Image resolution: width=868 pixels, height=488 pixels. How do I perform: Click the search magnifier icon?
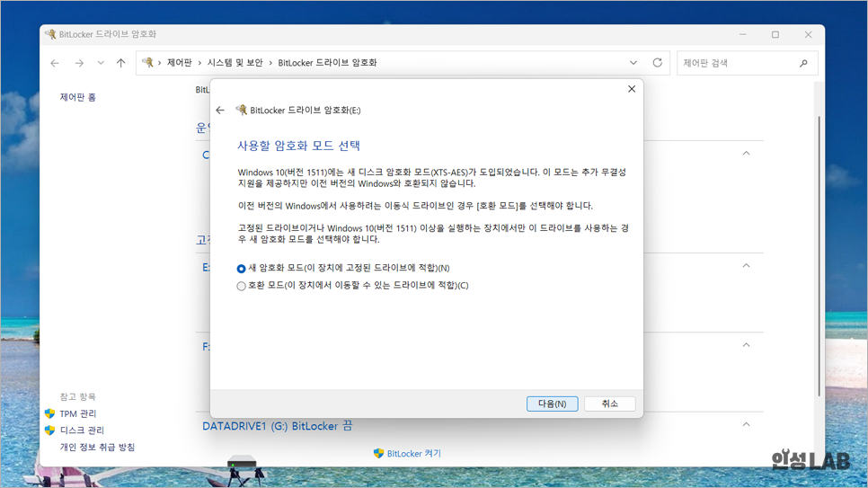[x=804, y=63]
